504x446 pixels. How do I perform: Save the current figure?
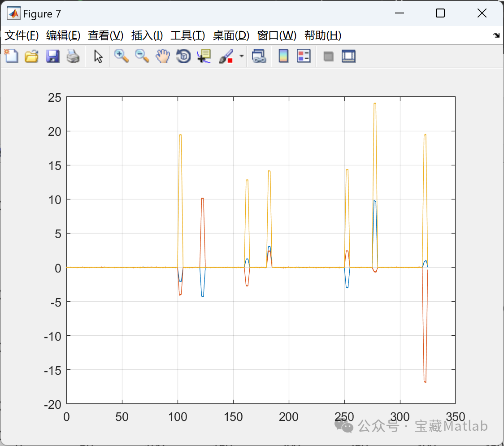click(52, 56)
